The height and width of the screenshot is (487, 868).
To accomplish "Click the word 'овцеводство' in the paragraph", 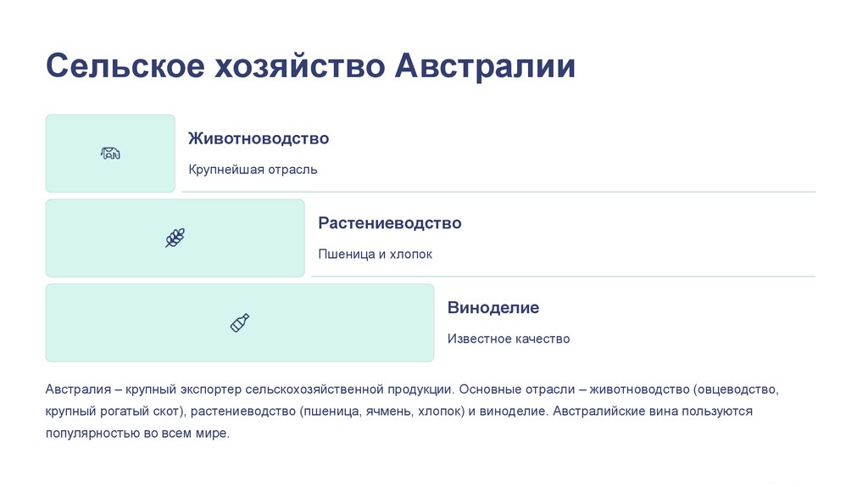I will 736,391.
